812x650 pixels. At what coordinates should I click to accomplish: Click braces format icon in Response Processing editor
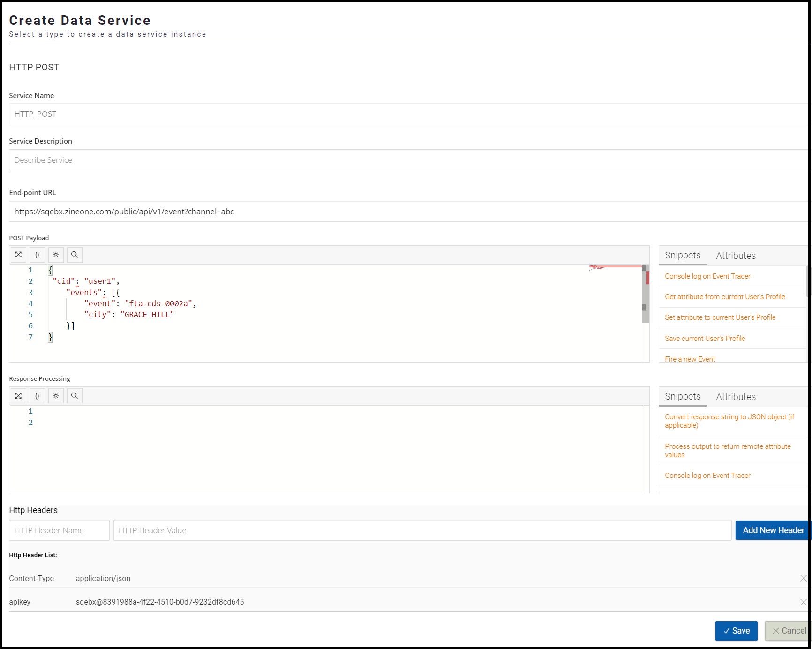tap(37, 396)
